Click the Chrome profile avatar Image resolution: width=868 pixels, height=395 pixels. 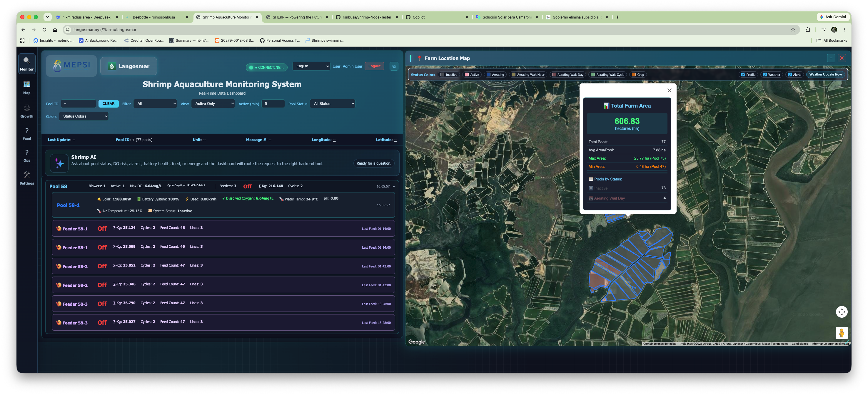pyautogui.click(x=834, y=30)
